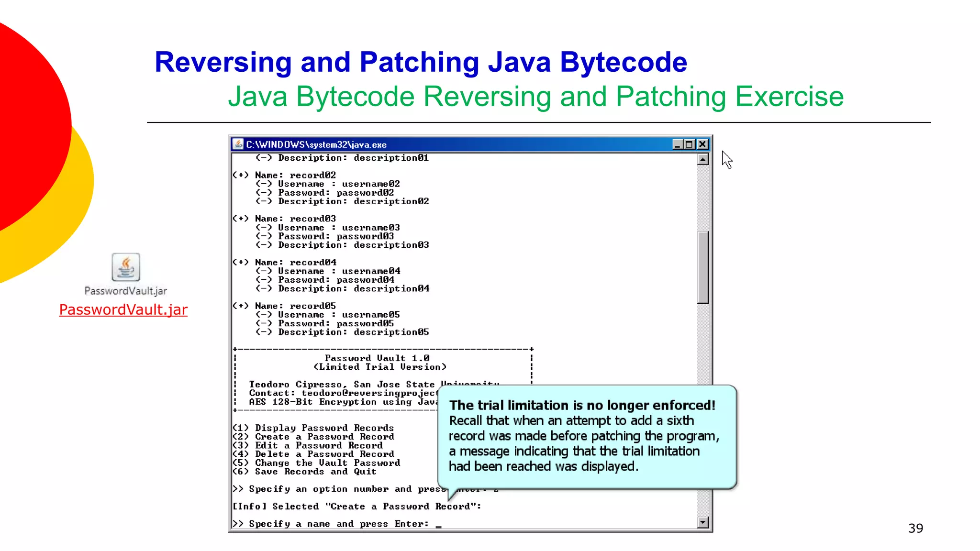Click the PasswordVault.jar Java file icon

[x=126, y=267]
